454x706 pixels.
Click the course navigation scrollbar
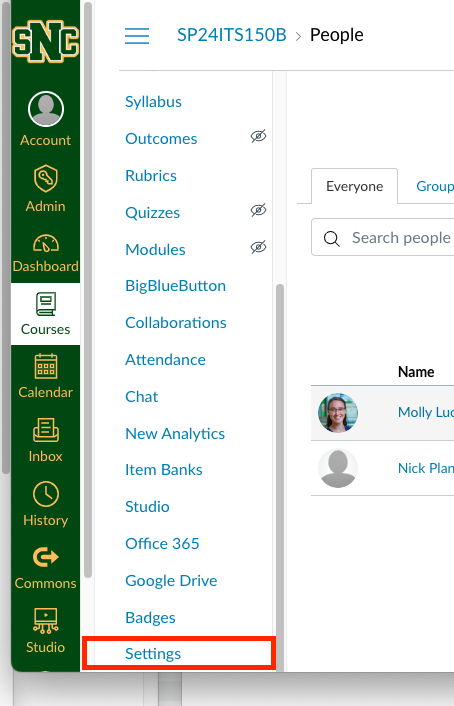(280, 477)
